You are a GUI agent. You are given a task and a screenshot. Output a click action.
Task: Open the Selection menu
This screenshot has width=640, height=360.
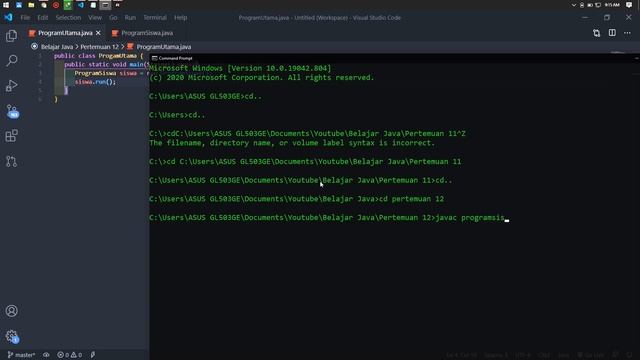(68, 18)
